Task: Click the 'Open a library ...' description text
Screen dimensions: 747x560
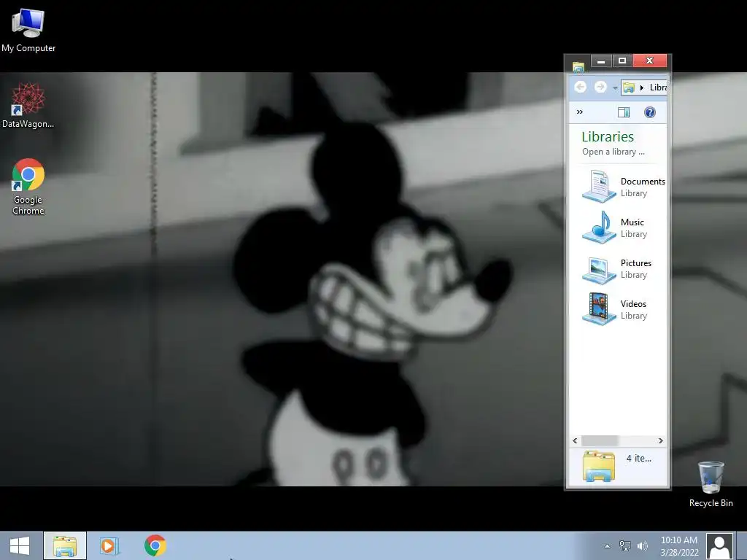Action: [x=613, y=152]
